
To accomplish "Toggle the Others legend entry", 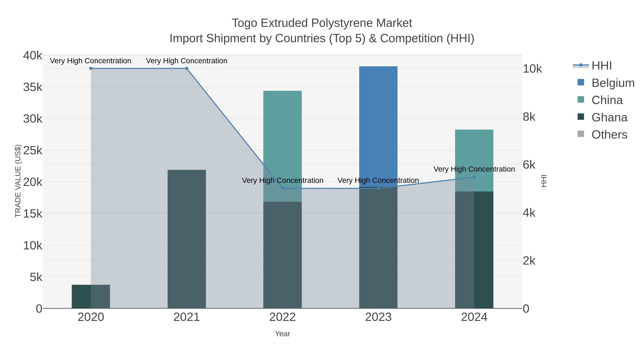I will [602, 135].
